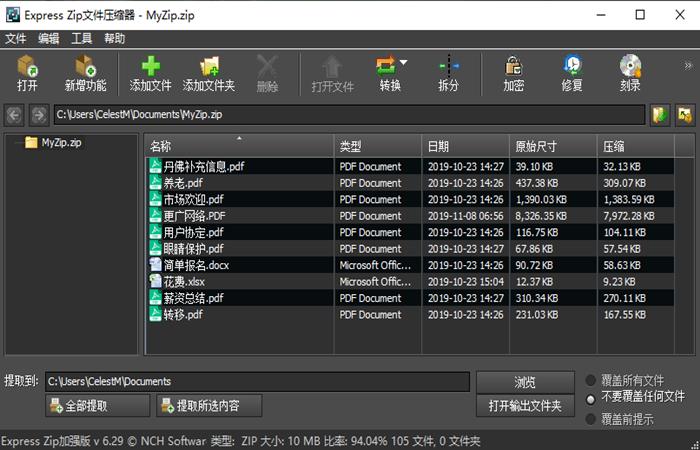Open the 帮助 menu
The height and width of the screenshot is (450, 700).
[x=115, y=39]
